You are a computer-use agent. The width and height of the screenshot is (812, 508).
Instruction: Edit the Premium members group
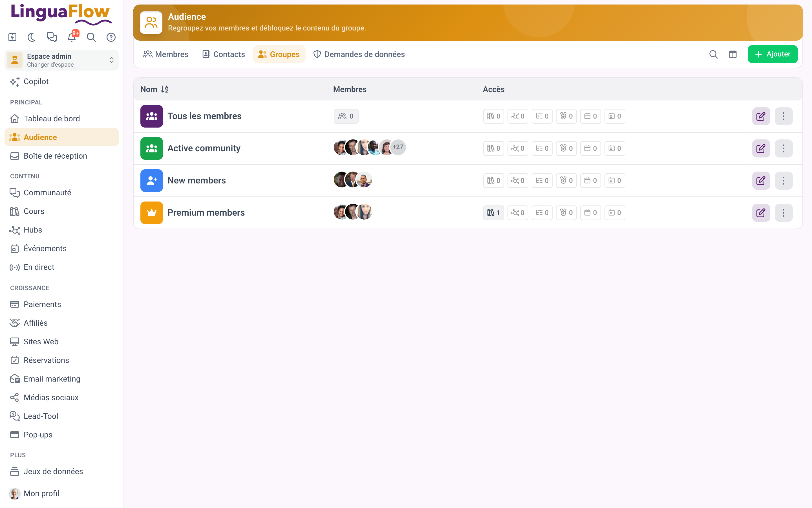click(761, 213)
